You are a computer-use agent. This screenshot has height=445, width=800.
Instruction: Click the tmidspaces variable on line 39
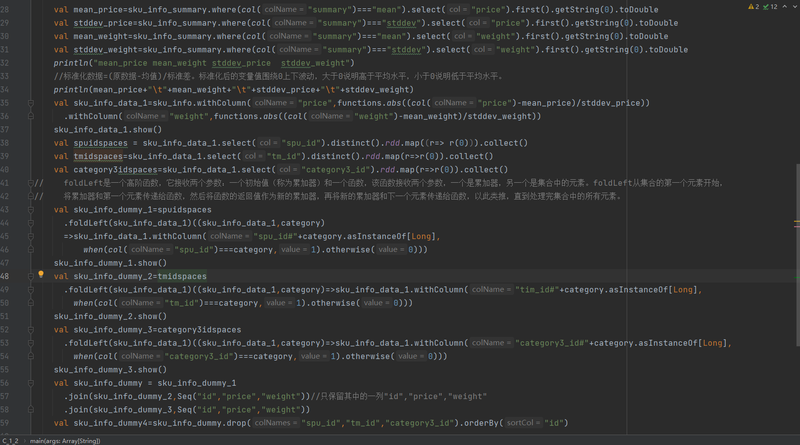click(98, 156)
